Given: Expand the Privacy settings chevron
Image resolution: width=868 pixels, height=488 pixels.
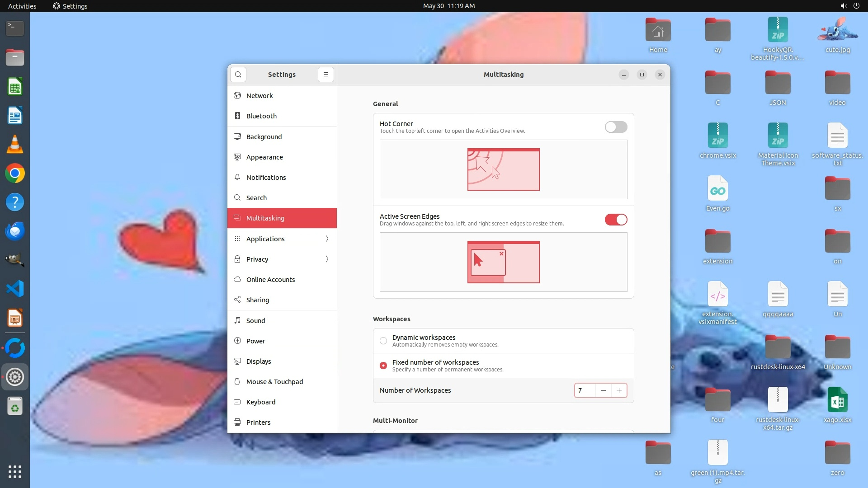Looking at the screenshot, I should coord(327,259).
